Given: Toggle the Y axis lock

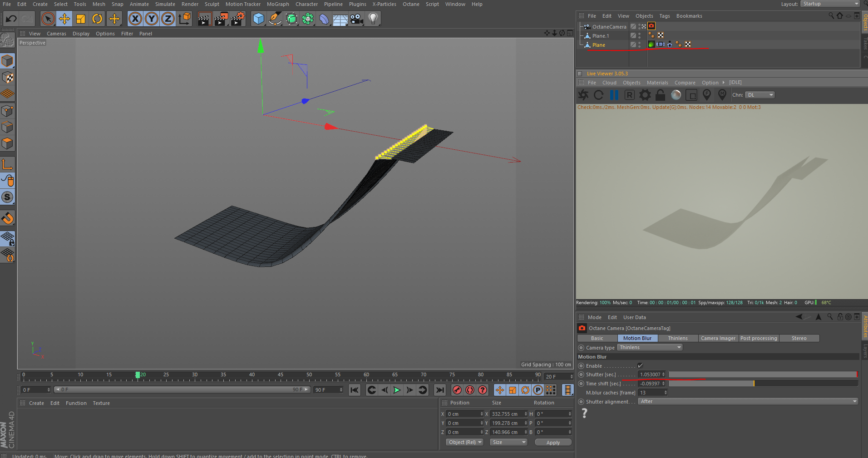Looking at the screenshot, I should [x=151, y=19].
